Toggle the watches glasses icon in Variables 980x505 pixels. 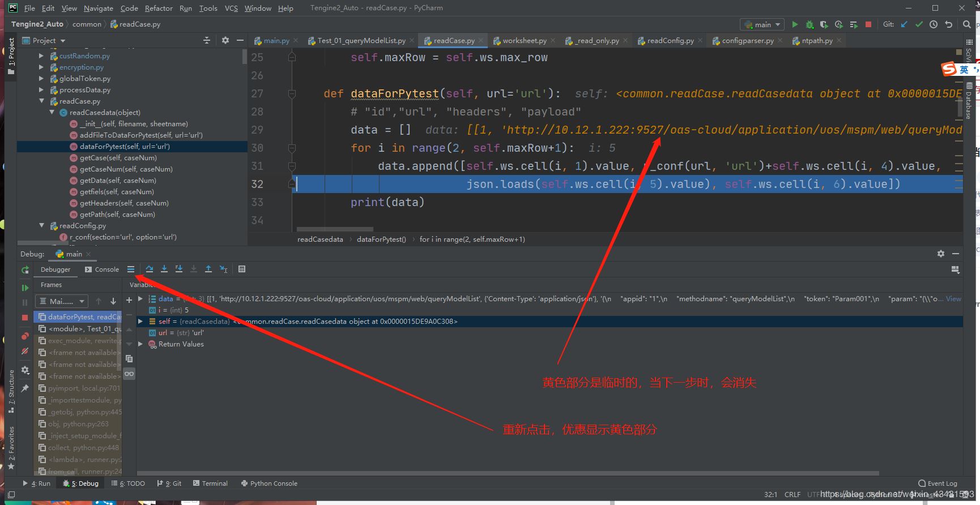(129, 374)
